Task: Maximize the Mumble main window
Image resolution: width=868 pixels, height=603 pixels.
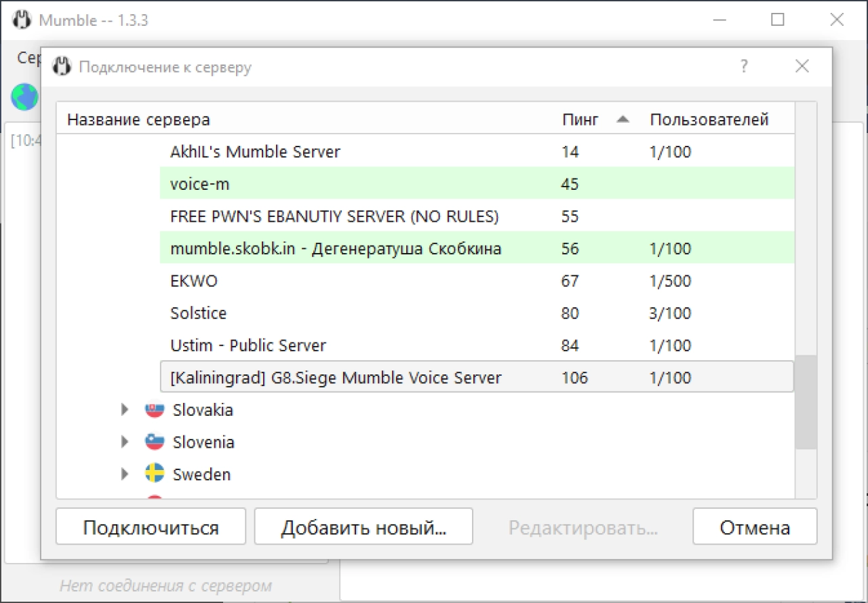Action: tap(778, 20)
